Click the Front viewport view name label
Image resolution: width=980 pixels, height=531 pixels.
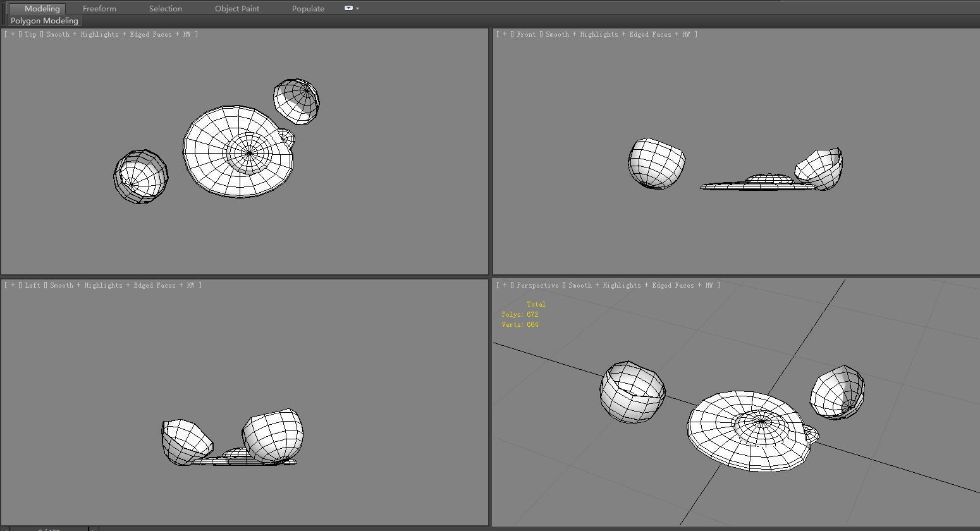click(x=526, y=35)
